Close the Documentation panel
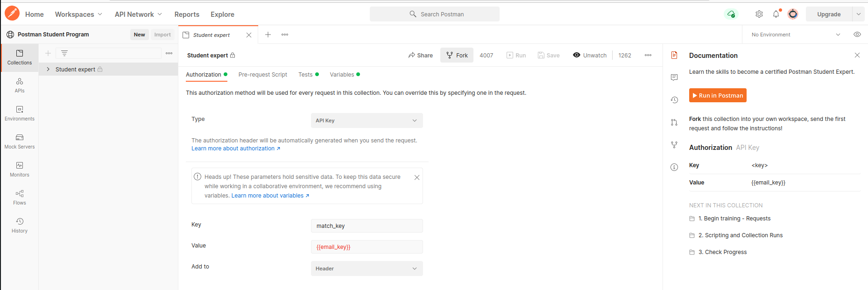This screenshot has height=290, width=868. click(857, 55)
